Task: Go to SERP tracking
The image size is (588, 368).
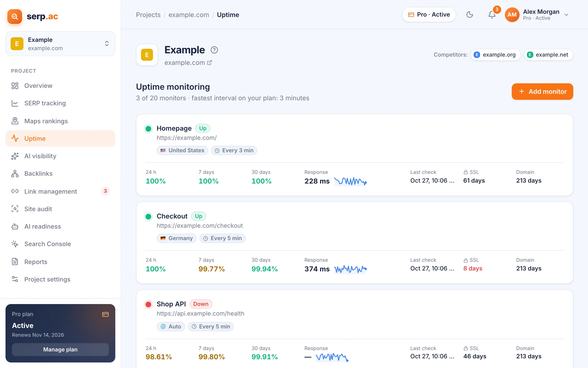Action: click(60, 103)
